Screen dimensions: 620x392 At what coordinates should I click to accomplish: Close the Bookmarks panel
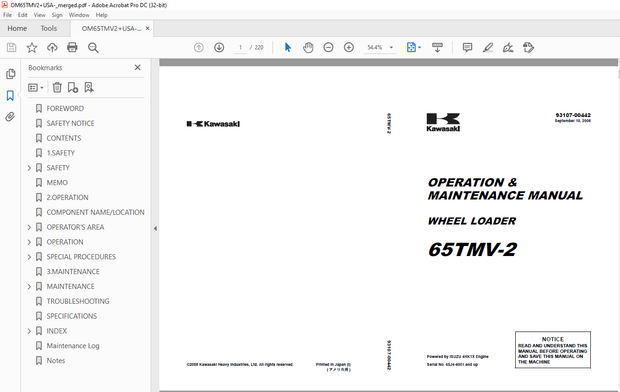pyautogui.click(x=138, y=68)
